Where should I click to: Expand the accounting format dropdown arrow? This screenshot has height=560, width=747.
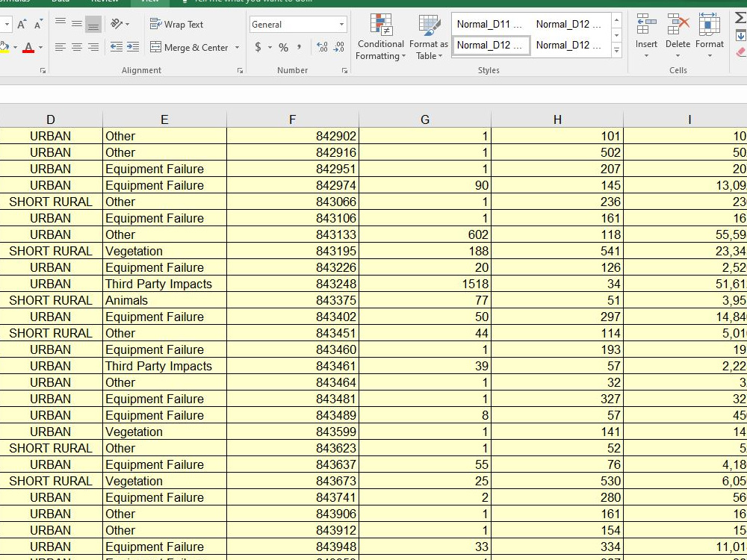pos(270,48)
